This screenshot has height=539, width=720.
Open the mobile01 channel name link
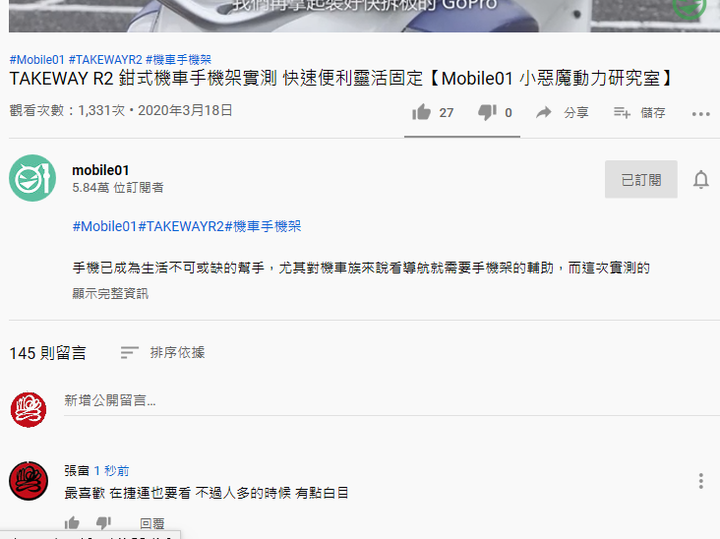pos(101,170)
